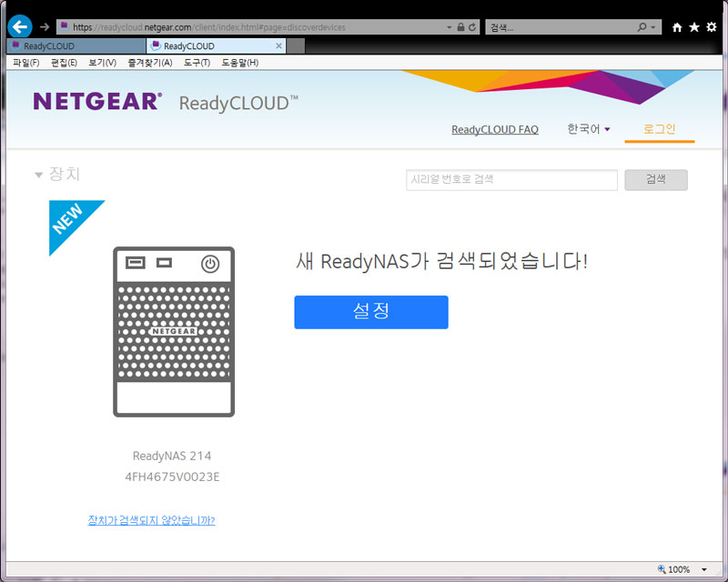Open the 파일(F) menu

[26, 63]
